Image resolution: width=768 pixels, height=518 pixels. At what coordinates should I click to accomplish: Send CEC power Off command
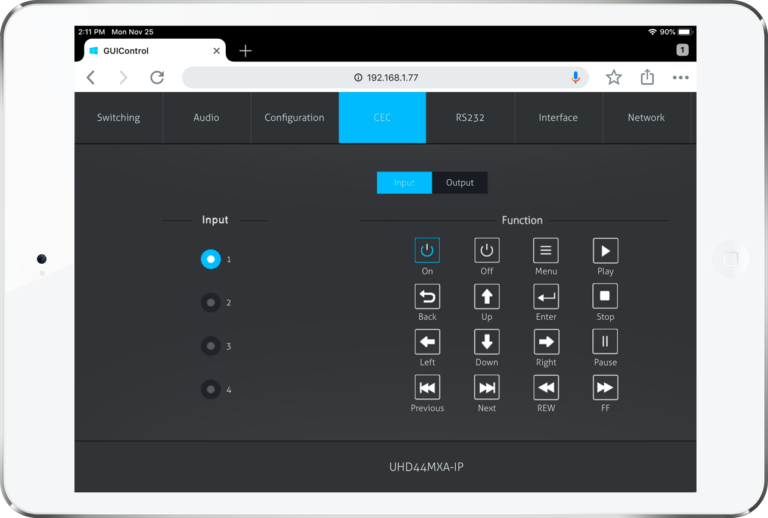pyautogui.click(x=487, y=251)
